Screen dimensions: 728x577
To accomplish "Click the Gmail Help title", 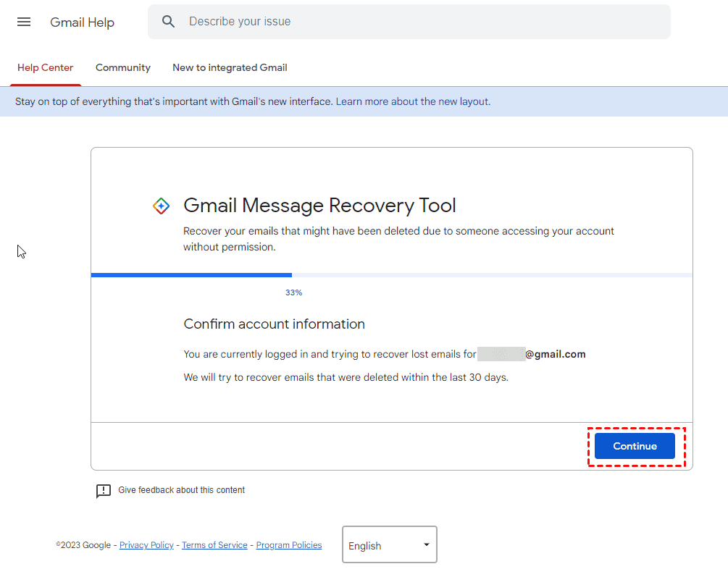I will (82, 22).
